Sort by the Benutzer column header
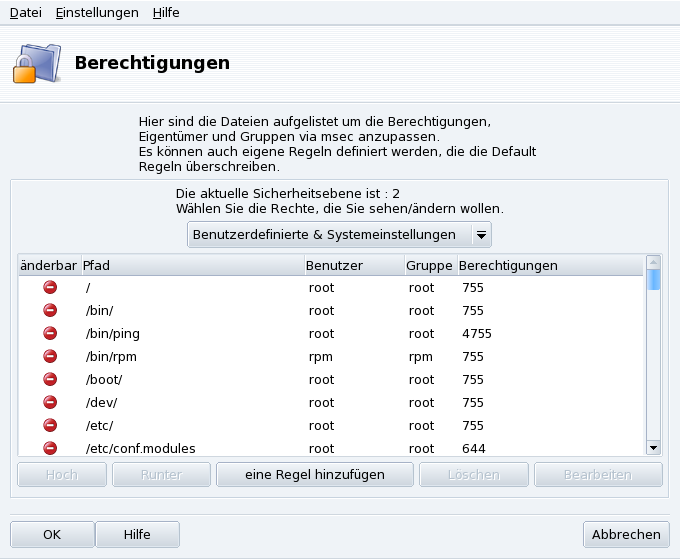Screen dimensions: 680x560 point(354,265)
